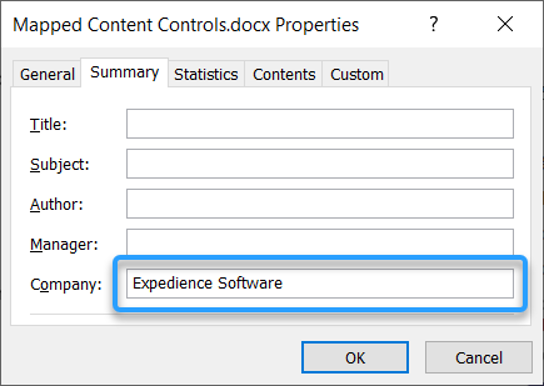This screenshot has width=545, height=387.
Task: Click the Manager: label text
Action: coord(64,244)
